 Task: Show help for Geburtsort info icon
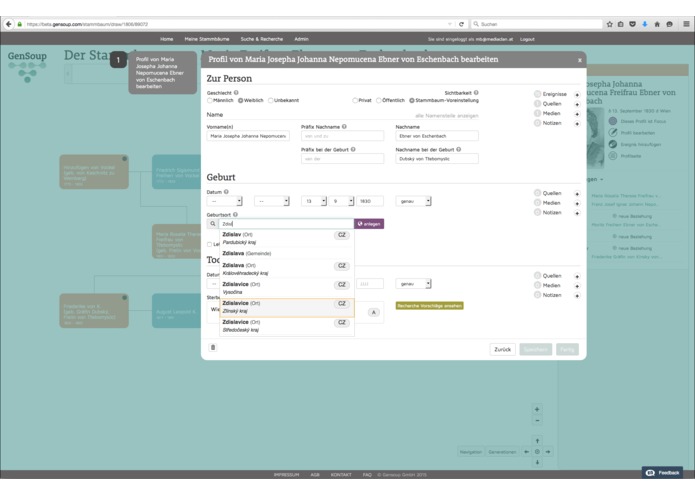(235, 214)
